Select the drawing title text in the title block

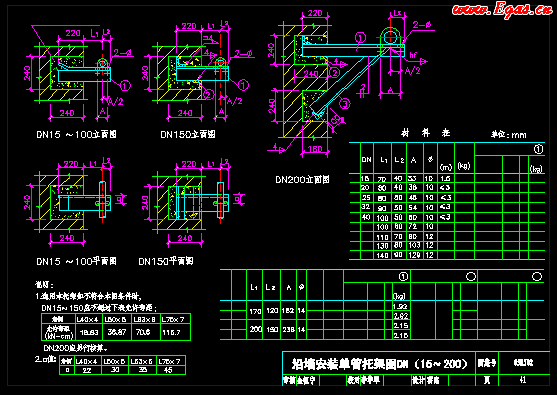tap(379, 364)
